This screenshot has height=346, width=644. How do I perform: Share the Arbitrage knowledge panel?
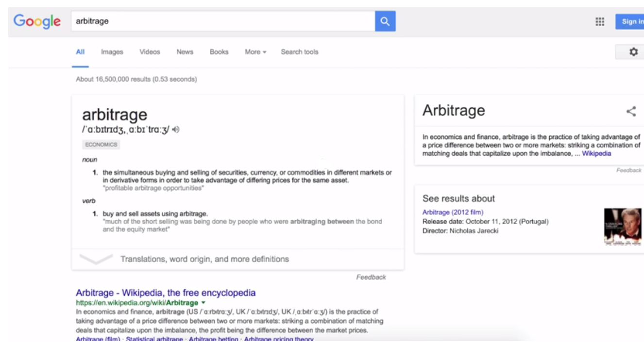click(631, 112)
